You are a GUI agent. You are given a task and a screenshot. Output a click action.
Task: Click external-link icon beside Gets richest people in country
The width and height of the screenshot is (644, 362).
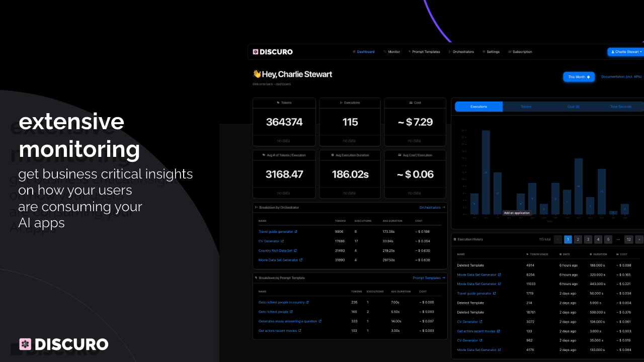pos(307,302)
